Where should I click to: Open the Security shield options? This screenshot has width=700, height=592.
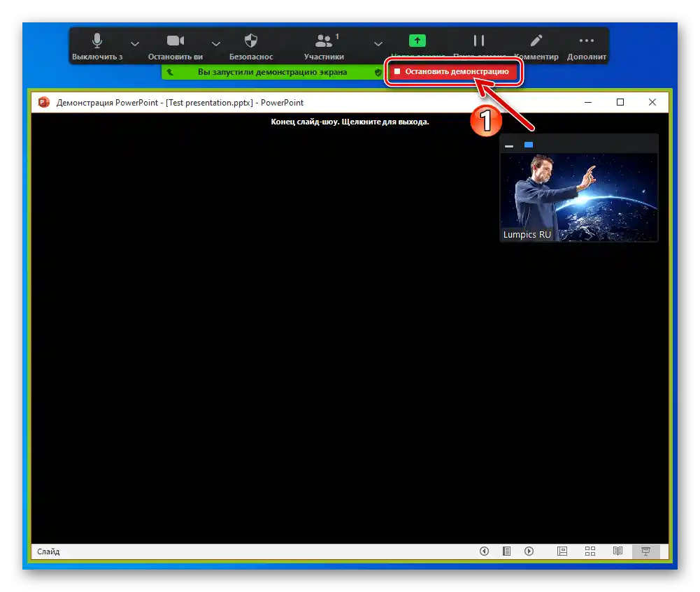click(x=250, y=40)
